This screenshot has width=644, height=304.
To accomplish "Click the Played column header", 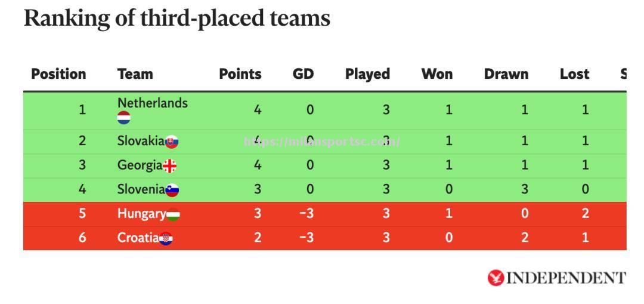I will (x=367, y=74).
